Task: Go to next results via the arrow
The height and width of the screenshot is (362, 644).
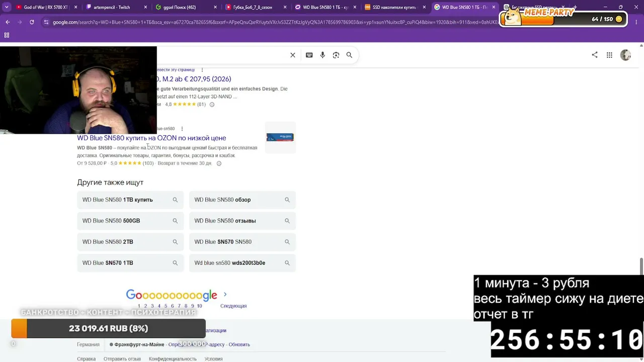Action: 225,295
